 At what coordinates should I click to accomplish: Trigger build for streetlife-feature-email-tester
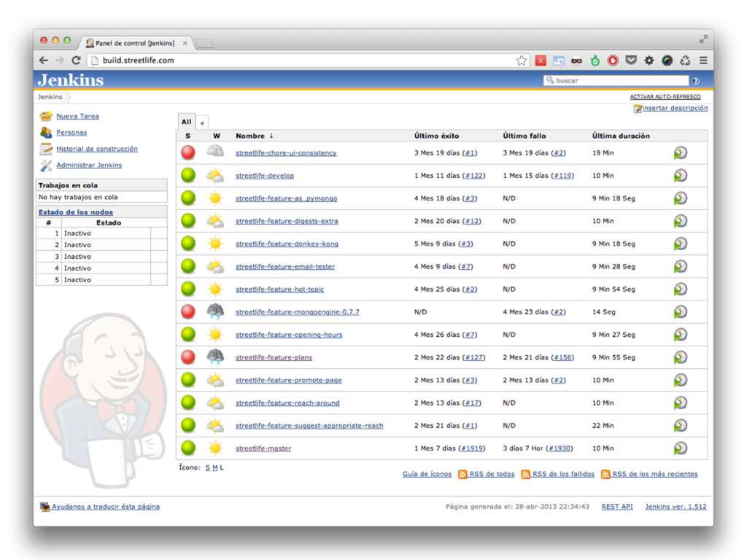[681, 267]
